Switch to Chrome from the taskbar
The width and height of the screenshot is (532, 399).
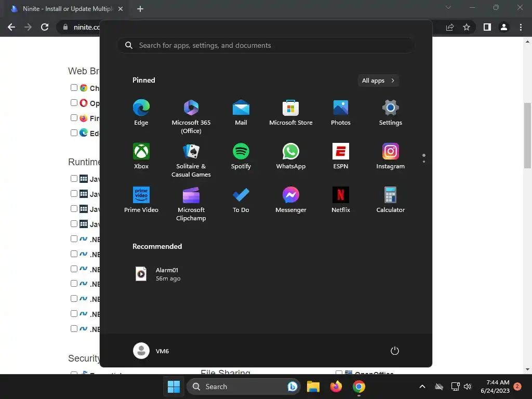pos(358,387)
